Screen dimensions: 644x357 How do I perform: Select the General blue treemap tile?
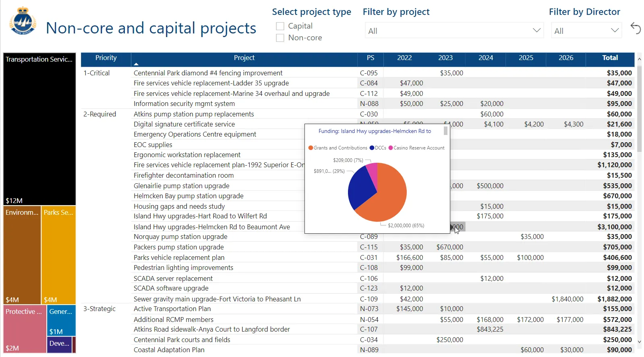[x=61, y=320]
